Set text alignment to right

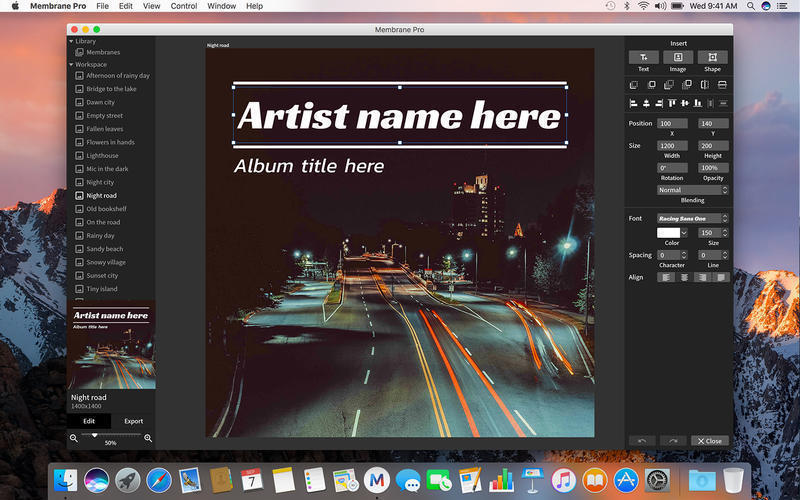702,277
